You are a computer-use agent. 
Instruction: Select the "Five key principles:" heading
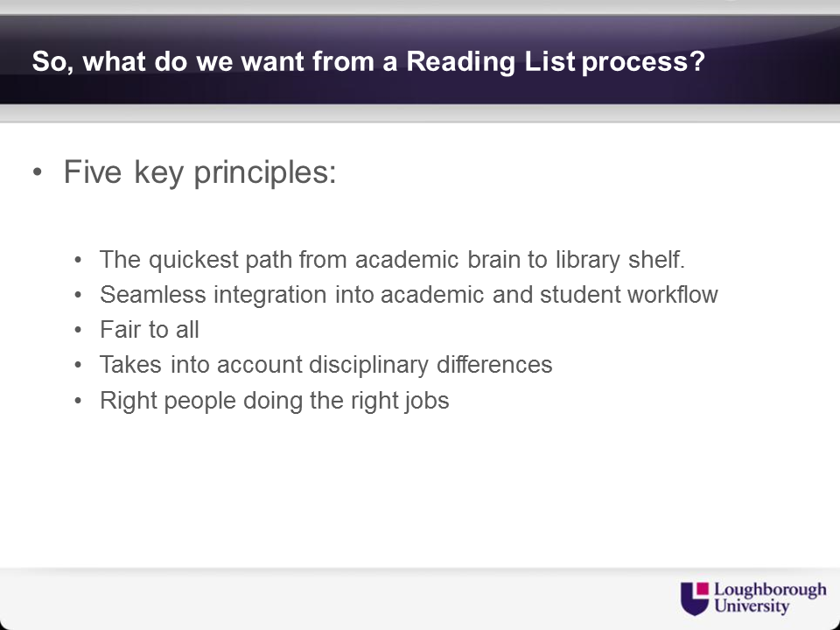point(199,172)
